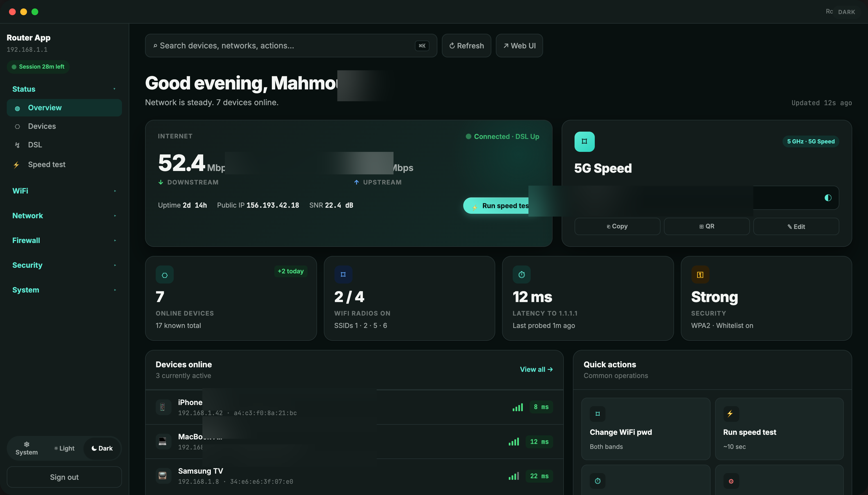Refresh the dashboard data
868x495 pixels.
pyautogui.click(x=466, y=46)
